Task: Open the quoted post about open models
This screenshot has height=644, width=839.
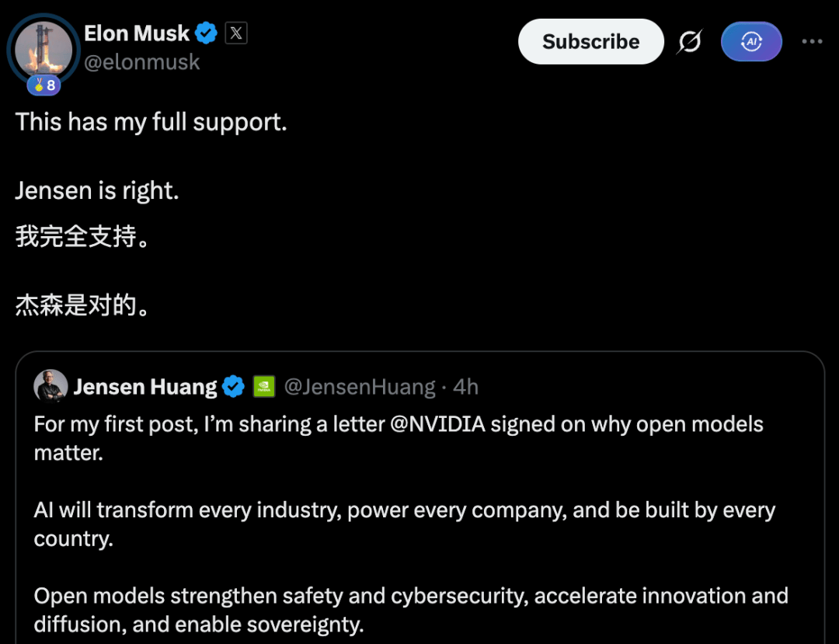Action: tap(420, 497)
